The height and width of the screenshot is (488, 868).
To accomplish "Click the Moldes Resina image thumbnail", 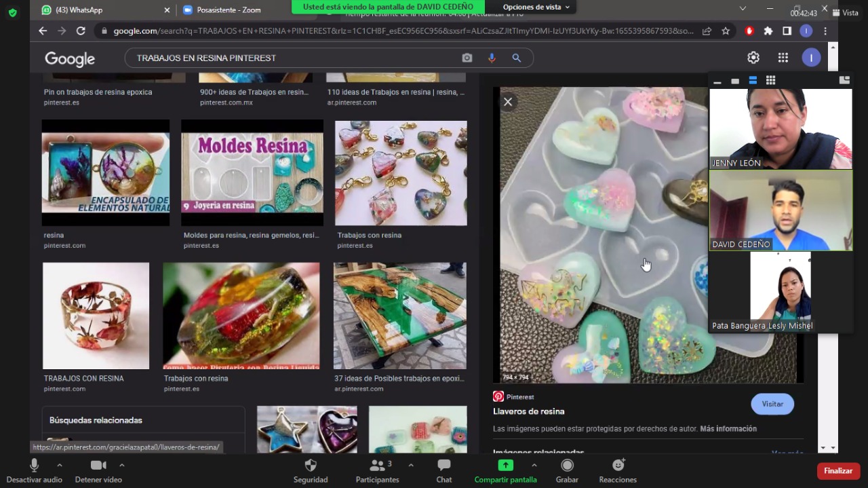I will pyautogui.click(x=252, y=173).
